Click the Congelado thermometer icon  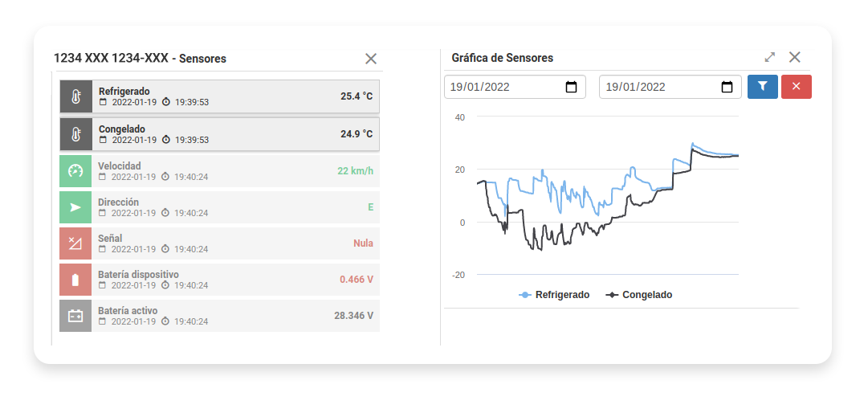[x=75, y=133]
